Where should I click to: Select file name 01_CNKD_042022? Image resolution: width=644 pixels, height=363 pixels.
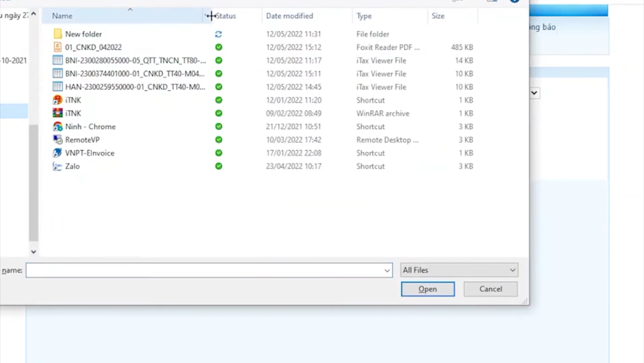pyautogui.click(x=93, y=47)
